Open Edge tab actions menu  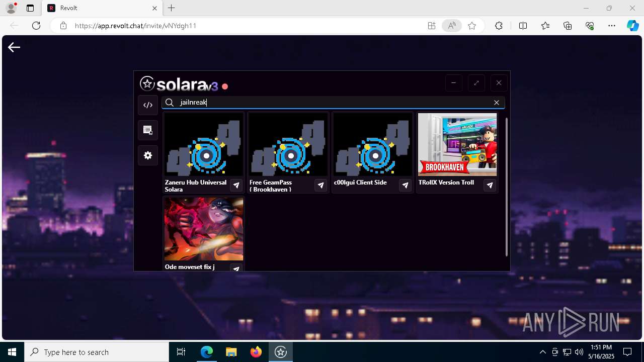click(30, 8)
